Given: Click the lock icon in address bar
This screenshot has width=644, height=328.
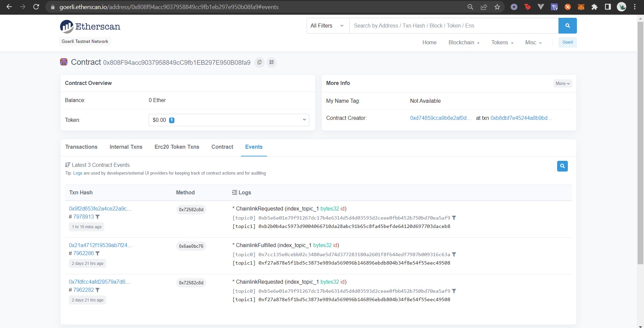Looking at the screenshot, I should pyautogui.click(x=52, y=7).
